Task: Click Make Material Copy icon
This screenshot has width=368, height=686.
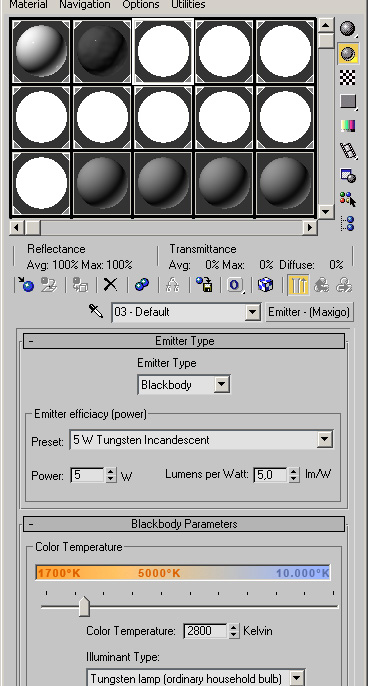Action: (142, 285)
